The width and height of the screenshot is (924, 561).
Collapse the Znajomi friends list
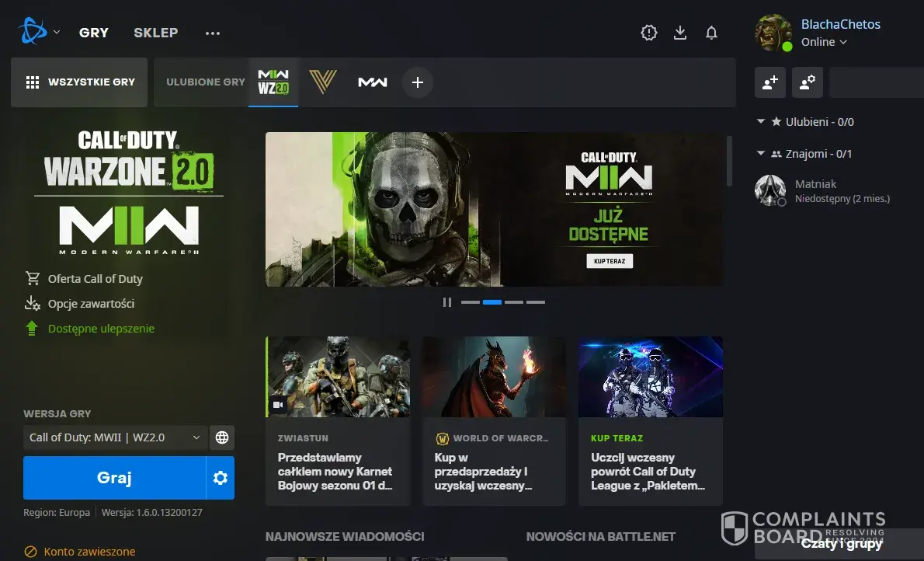(761, 154)
